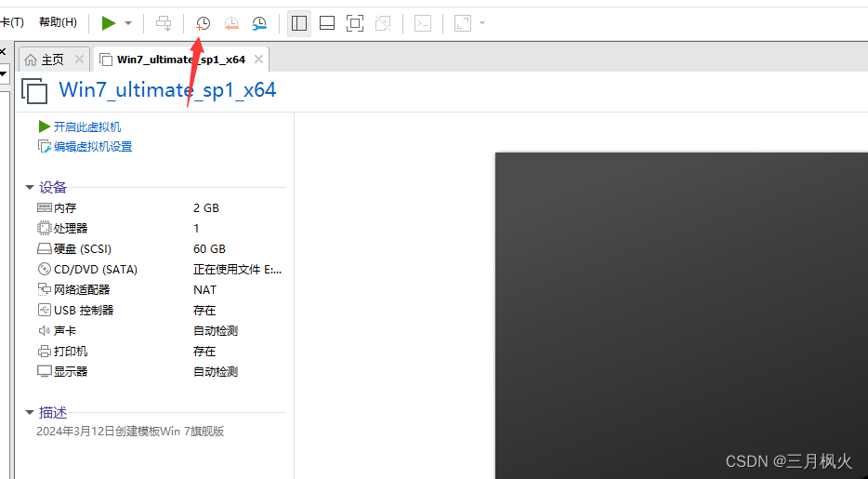Select the CD/DVD (SATA) device row

161,270
